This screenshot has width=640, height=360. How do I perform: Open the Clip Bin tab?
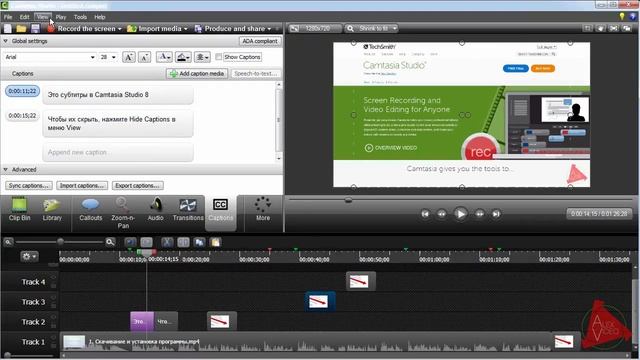tap(20, 209)
